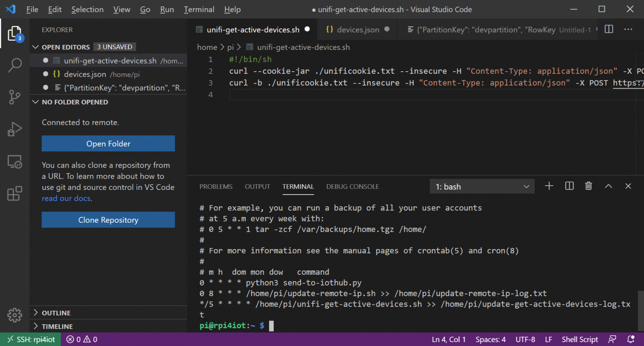The height and width of the screenshot is (346, 644).
Task: Click the breadcrumb chevron after pi
Action: point(239,47)
